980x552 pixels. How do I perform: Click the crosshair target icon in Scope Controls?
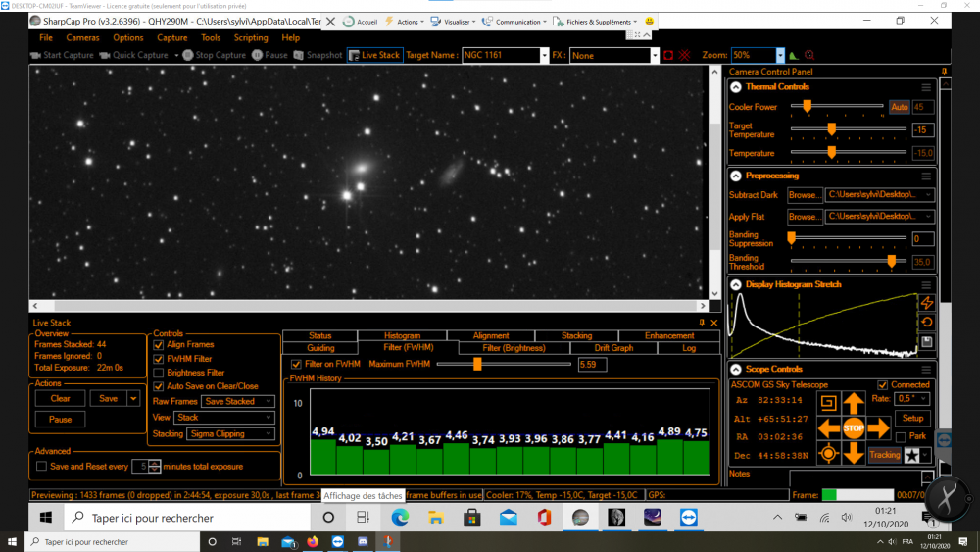pos(829,454)
